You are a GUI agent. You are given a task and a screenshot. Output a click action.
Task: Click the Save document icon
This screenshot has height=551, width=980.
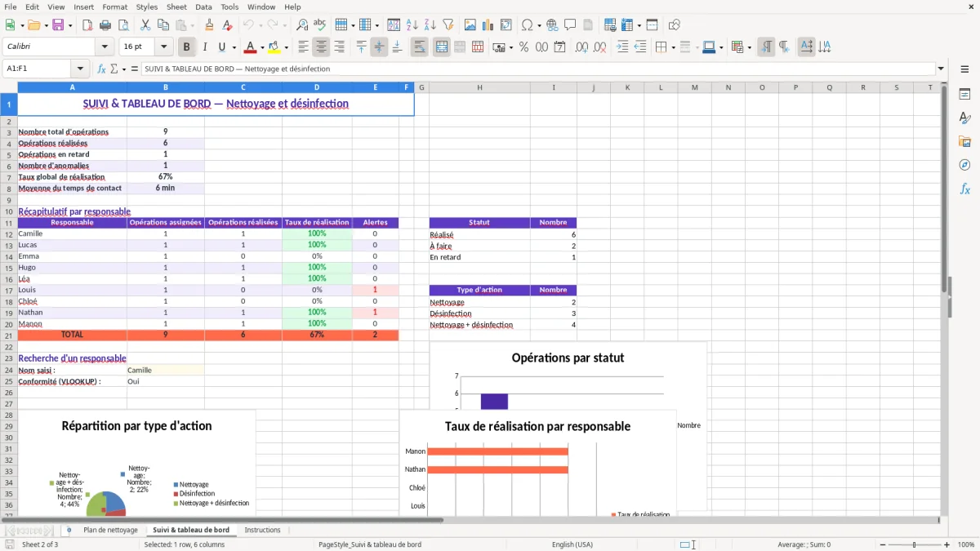pyautogui.click(x=58, y=25)
